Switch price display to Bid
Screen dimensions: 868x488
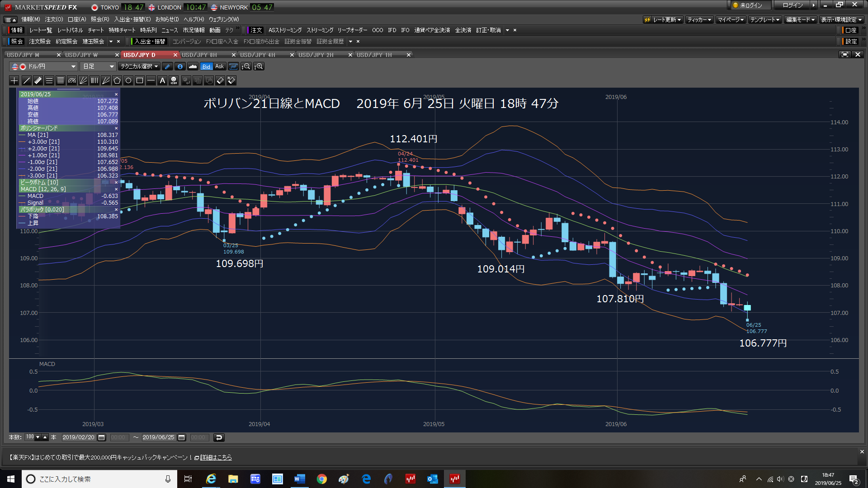(x=206, y=66)
